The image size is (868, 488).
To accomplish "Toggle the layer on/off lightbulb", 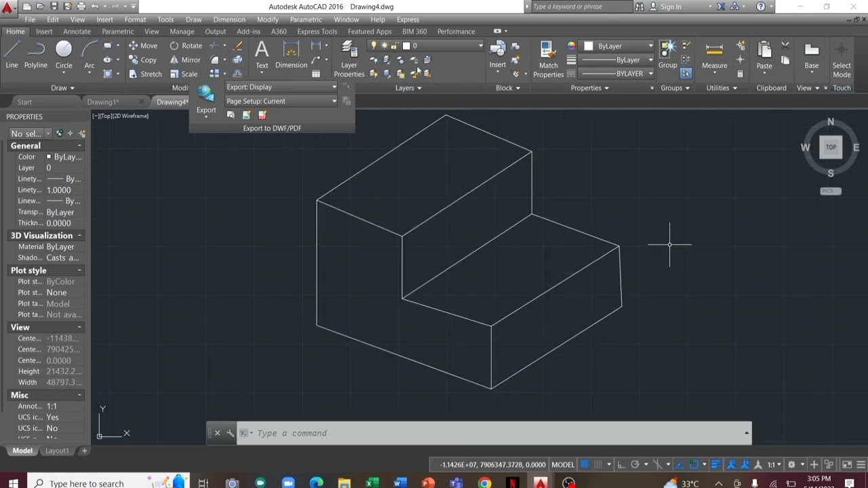I will (374, 45).
